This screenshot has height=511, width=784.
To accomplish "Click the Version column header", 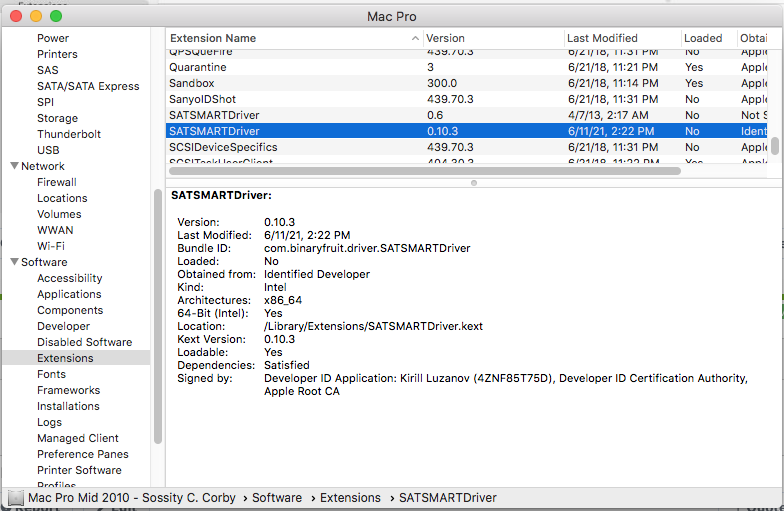I will coord(493,38).
